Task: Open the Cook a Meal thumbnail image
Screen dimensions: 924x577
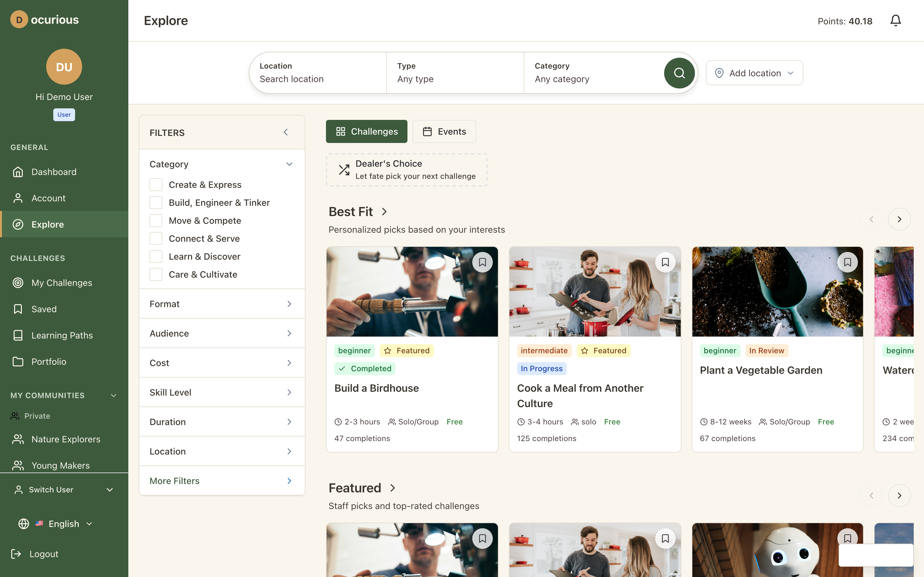Action: (x=595, y=292)
